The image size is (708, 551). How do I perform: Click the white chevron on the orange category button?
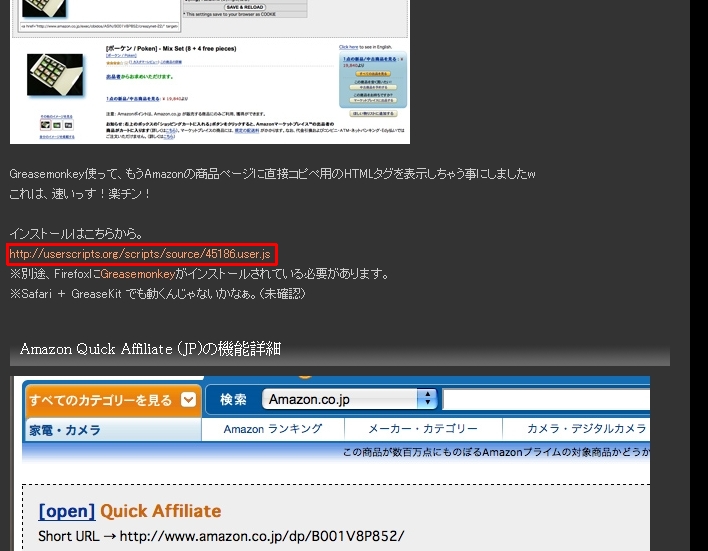click(188, 399)
